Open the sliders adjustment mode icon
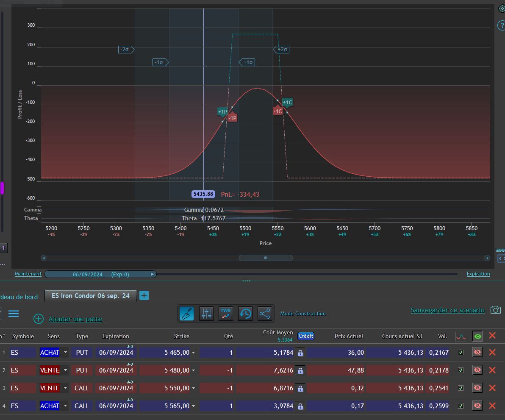Screen dimensions: 505x420 tap(206, 314)
